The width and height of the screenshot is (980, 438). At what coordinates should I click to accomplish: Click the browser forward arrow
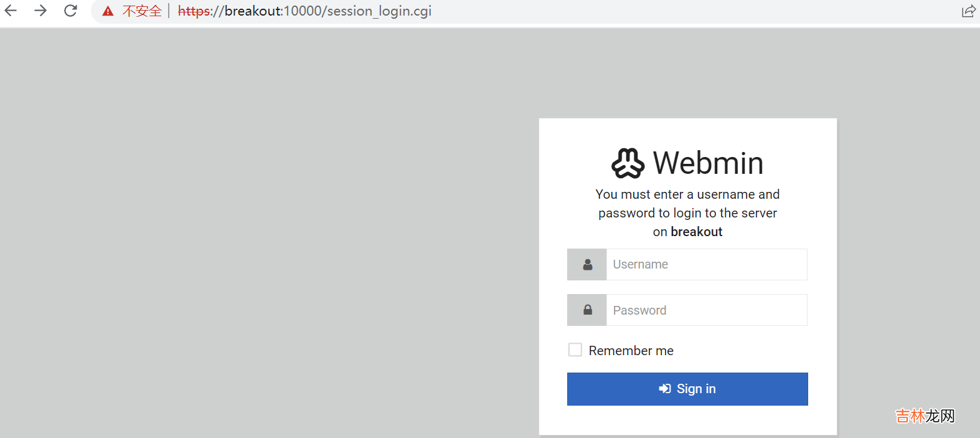pos(40,11)
